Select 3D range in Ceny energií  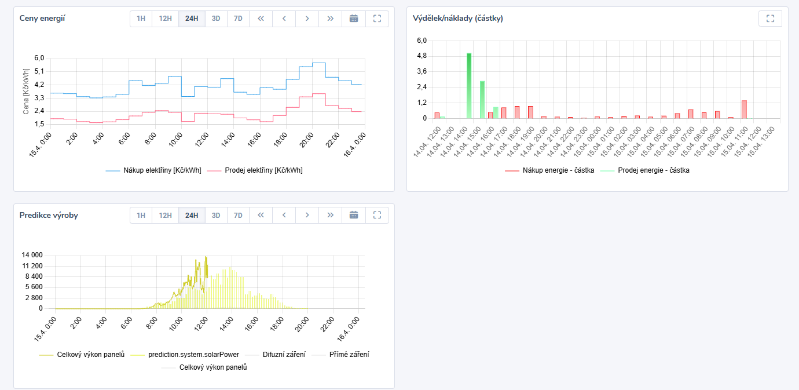point(216,18)
